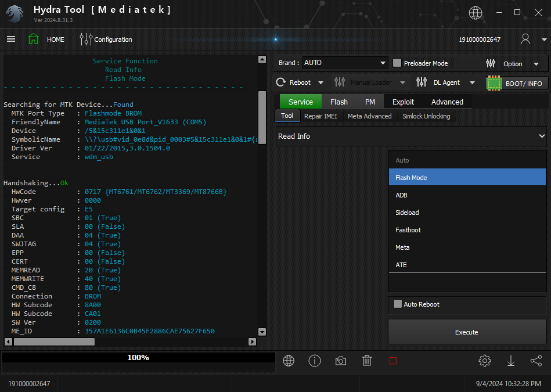Click log horizontal scrollbar right arrow

[x=252, y=341]
